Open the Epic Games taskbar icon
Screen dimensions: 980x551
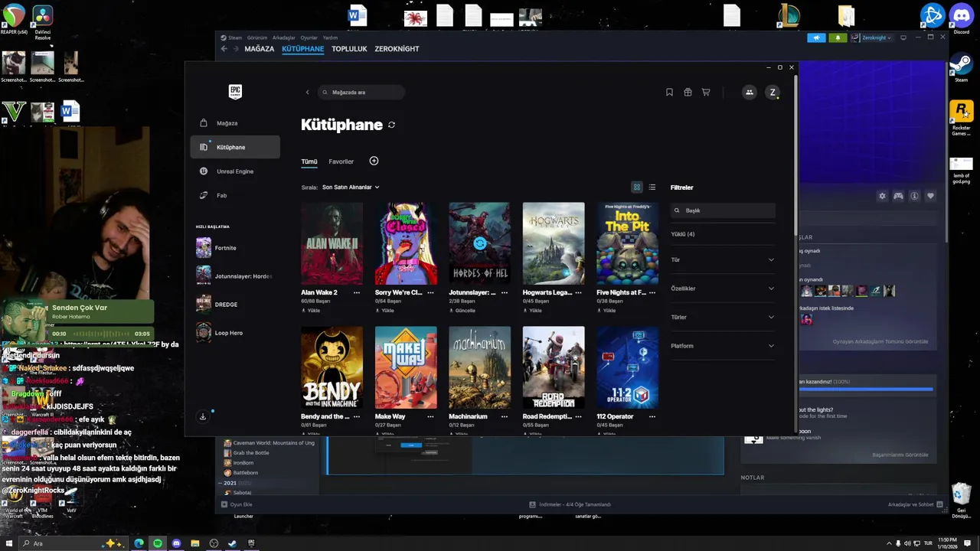(251, 543)
